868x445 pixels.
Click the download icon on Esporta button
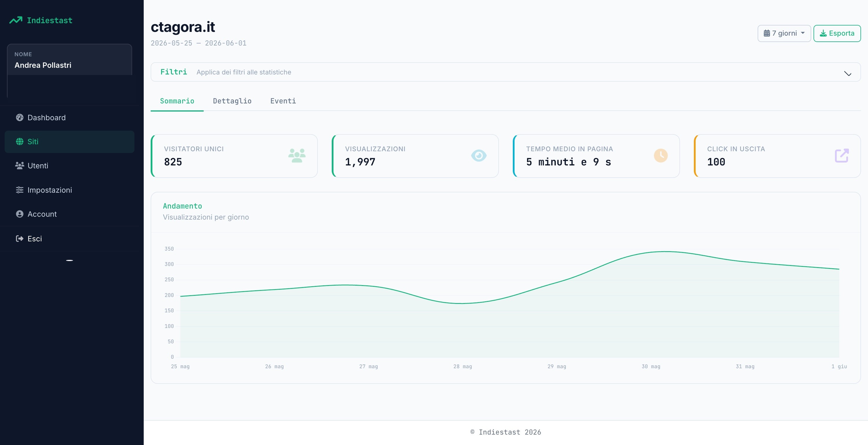pyautogui.click(x=823, y=33)
